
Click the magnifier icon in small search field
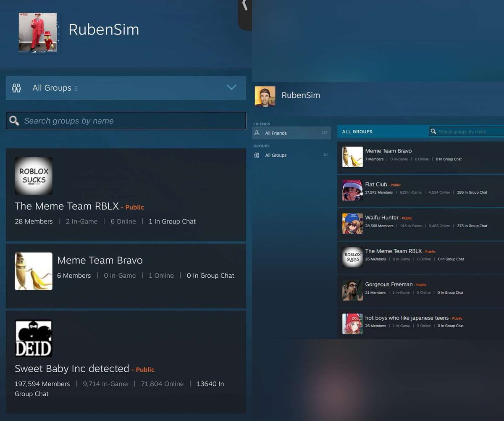(433, 132)
